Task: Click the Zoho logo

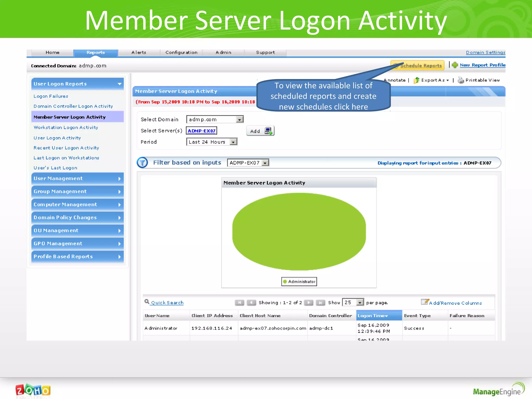Action: [x=33, y=390]
